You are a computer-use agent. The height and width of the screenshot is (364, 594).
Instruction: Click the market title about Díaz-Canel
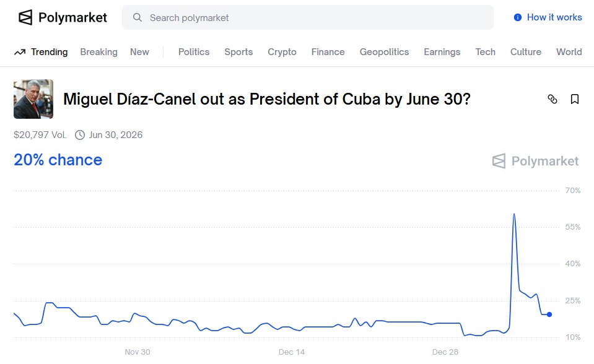point(266,99)
